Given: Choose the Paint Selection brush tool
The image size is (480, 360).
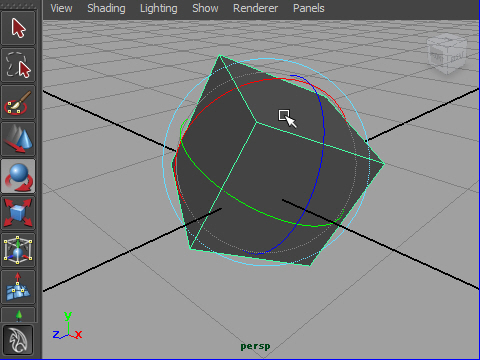Looking at the screenshot, I should [18, 102].
